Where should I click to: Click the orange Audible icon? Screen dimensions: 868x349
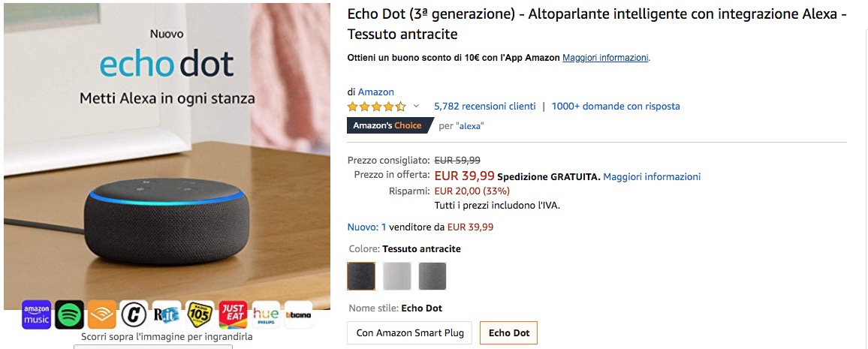[x=101, y=314]
